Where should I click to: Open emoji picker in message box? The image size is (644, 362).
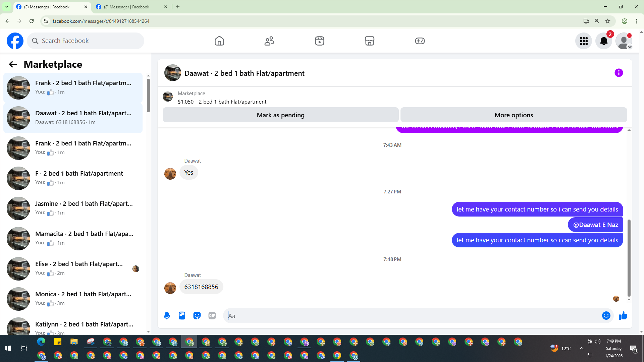[606, 316]
